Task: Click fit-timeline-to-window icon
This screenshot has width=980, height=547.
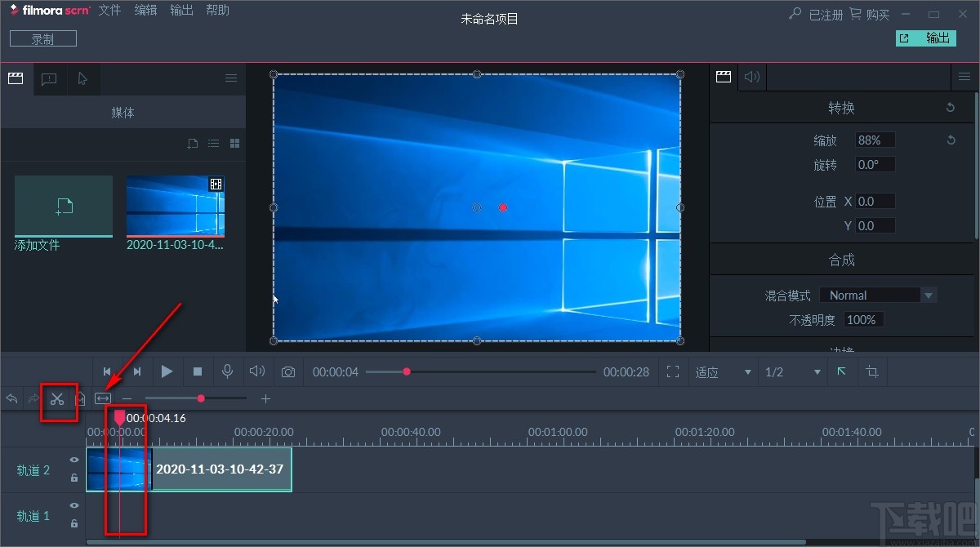Action: tap(102, 398)
